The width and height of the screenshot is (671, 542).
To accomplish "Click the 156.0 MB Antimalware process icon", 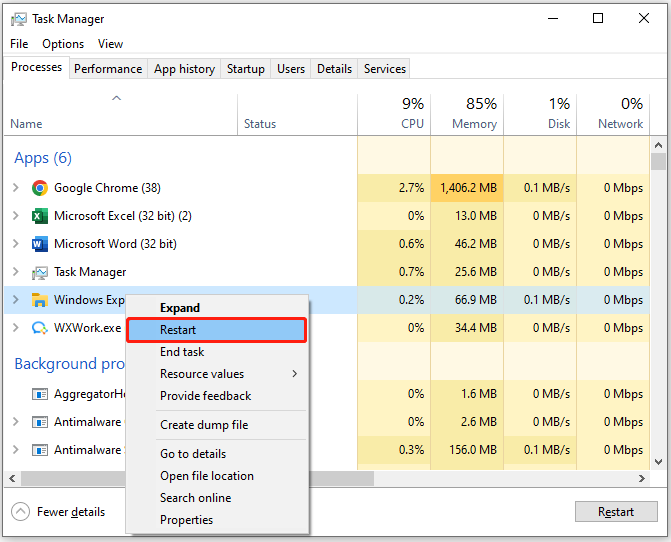I will coord(40,450).
